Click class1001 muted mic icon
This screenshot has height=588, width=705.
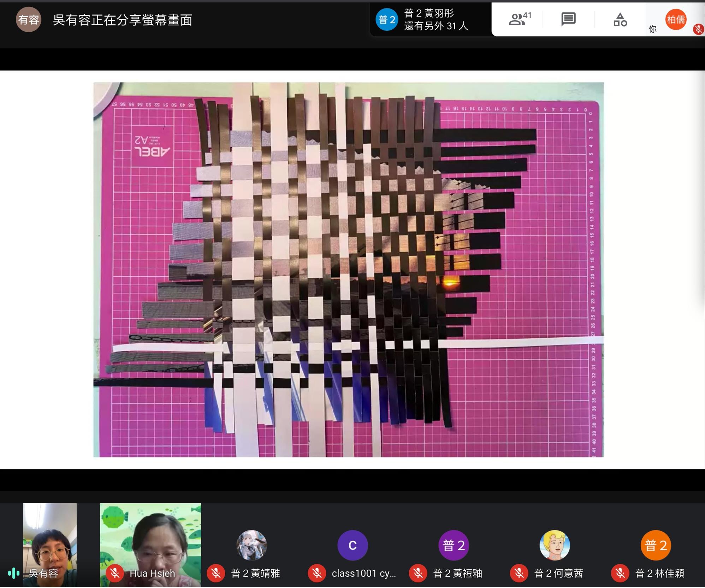(317, 573)
